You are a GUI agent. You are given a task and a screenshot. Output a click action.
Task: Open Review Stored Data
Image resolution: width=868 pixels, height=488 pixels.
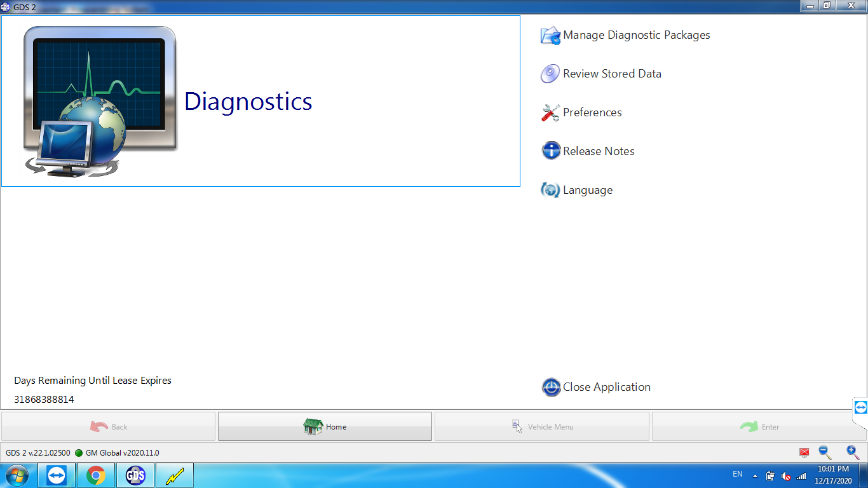coord(612,74)
